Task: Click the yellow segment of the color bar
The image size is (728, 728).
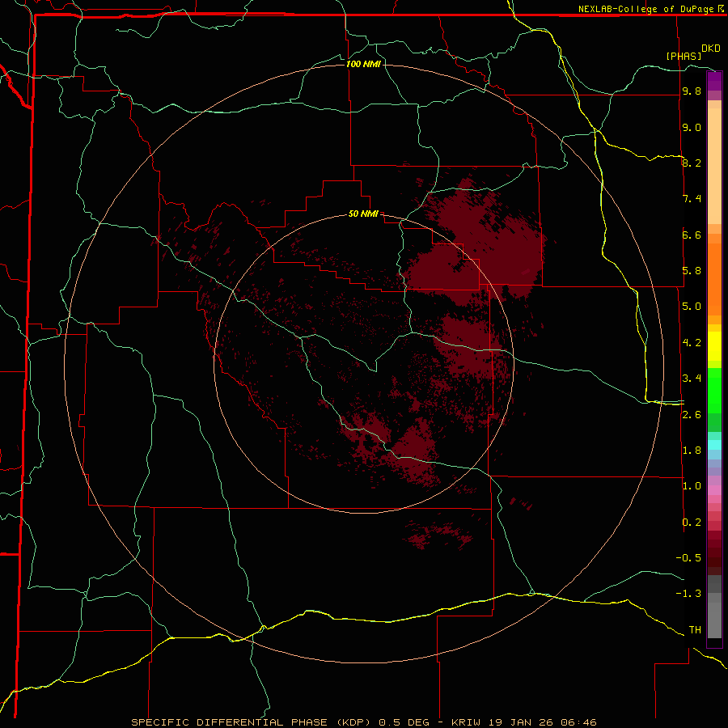Action: 714,346
